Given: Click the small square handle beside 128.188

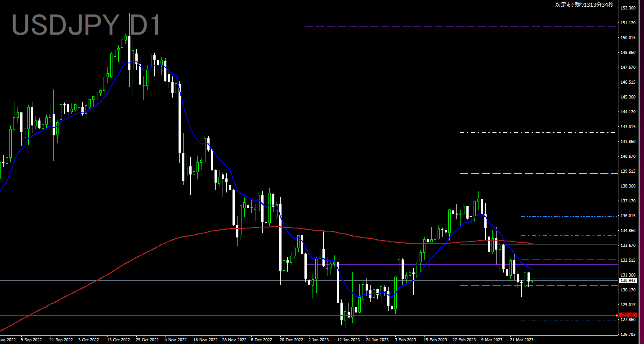Looking at the screenshot, I should [x=617, y=315].
